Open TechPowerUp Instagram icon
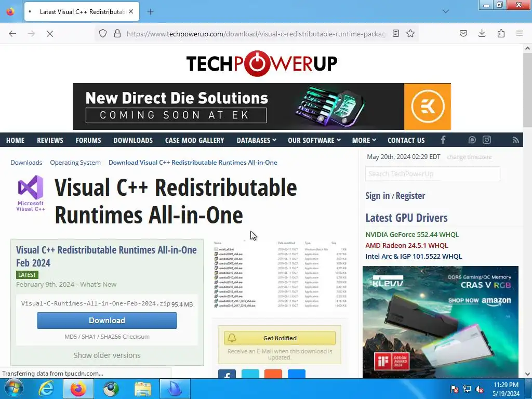This screenshot has width=532, height=399. 486,140
